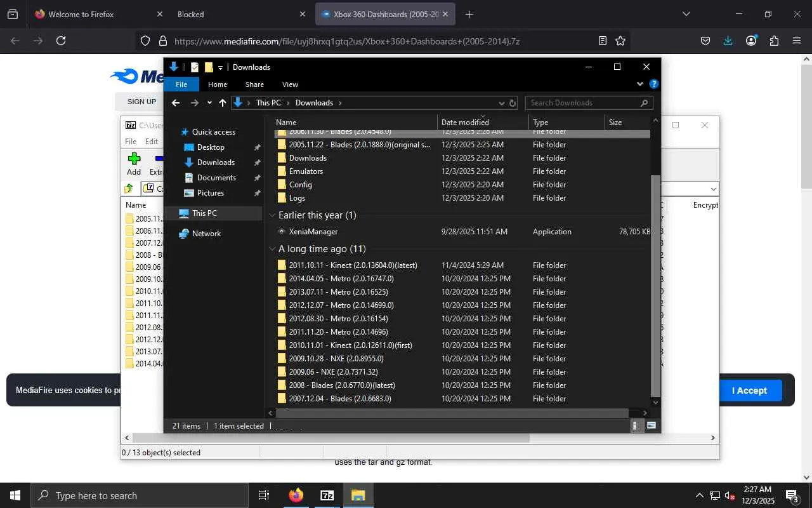Go back in File Explorer navigation
This screenshot has width=812, height=508.
click(176, 103)
